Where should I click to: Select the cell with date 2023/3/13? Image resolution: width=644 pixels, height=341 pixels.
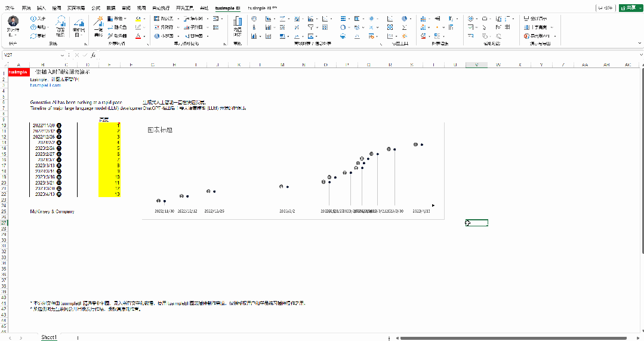tap(44, 165)
